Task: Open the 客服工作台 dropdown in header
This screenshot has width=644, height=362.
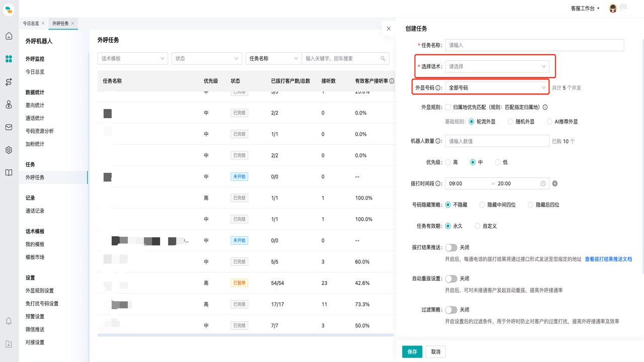Action: pos(585,9)
